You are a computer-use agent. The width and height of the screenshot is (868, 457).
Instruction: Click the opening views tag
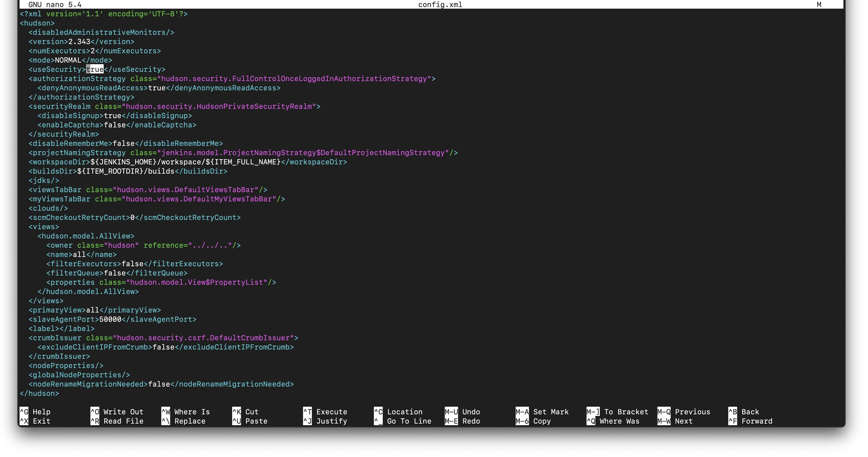44,227
